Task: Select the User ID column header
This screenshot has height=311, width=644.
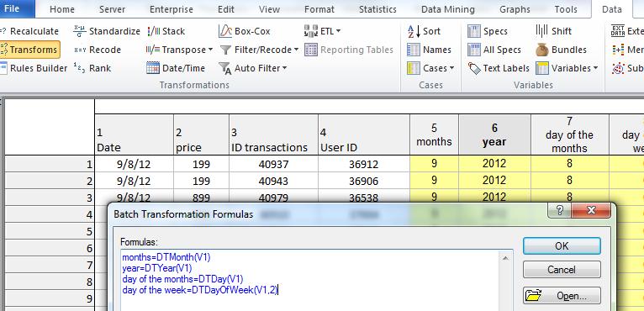Action: [363, 134]
